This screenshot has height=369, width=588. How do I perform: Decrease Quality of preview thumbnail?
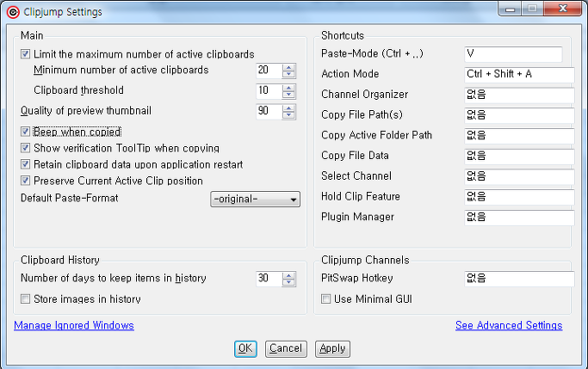(x=288, y=115)
